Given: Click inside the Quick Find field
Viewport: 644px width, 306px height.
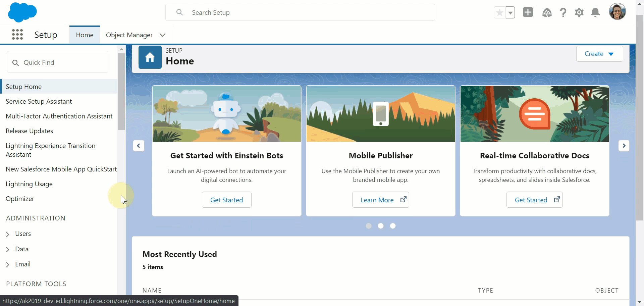Looking at the screenshot, I should [58, 62].
